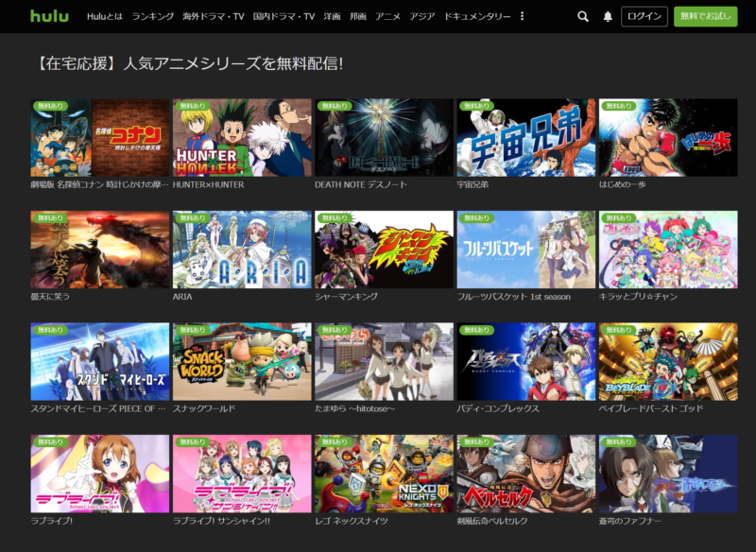Open the HUNTER×HUNTER thumbnail
756x552 pixels.
click(242, 137)
